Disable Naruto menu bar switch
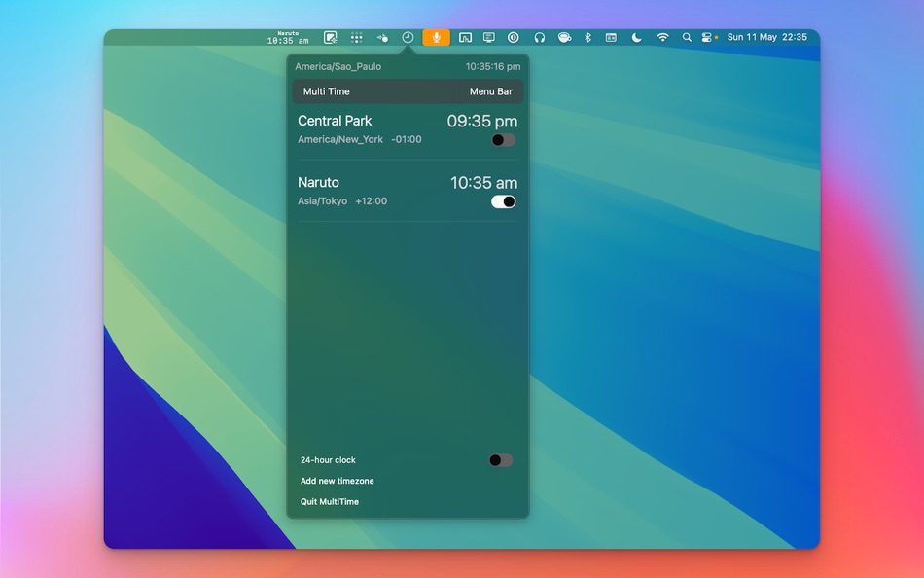 click(503, 201)
